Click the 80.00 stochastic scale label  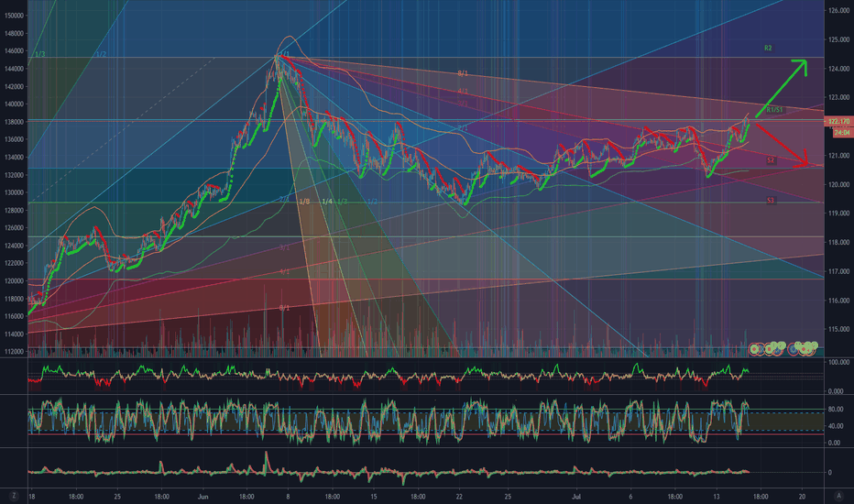[836, 410]
